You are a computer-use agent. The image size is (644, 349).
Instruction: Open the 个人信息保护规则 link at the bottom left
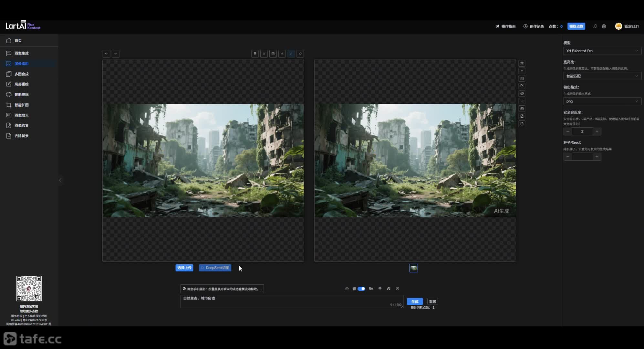[x=36, y=316]
